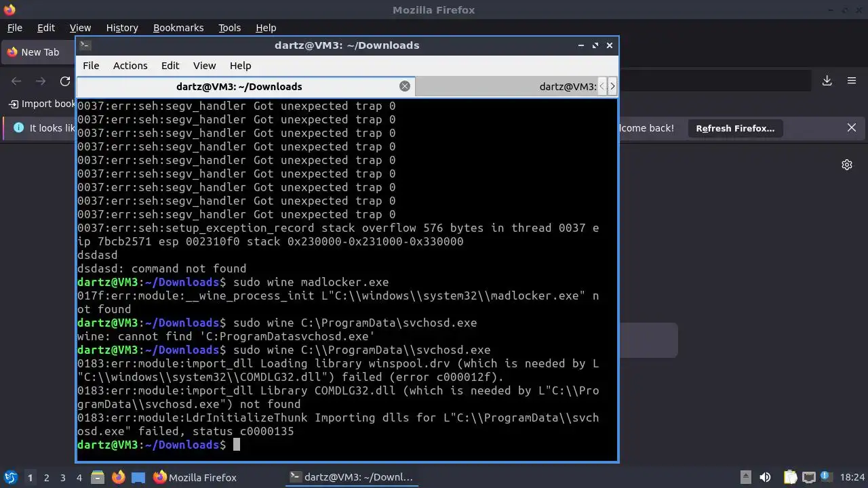The image size is (868, 488).
Task: Open the terminal Help menu
Action: coord(241,66)
